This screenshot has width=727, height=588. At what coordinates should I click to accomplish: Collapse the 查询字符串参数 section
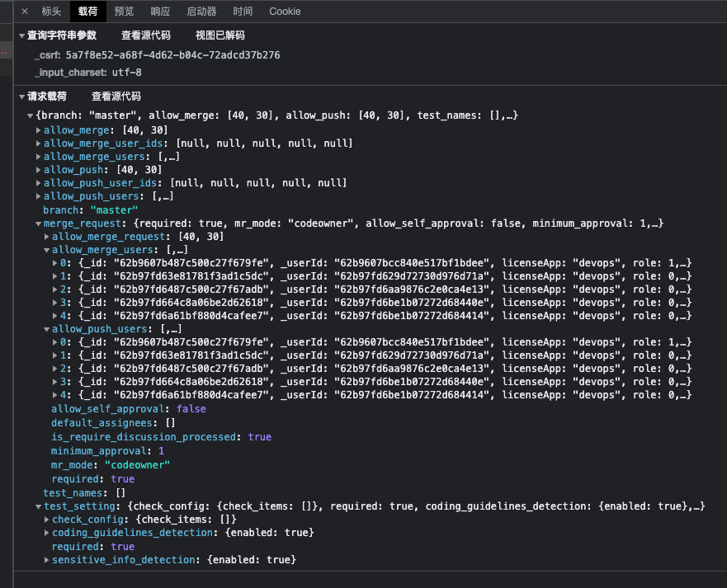(21, 35)
